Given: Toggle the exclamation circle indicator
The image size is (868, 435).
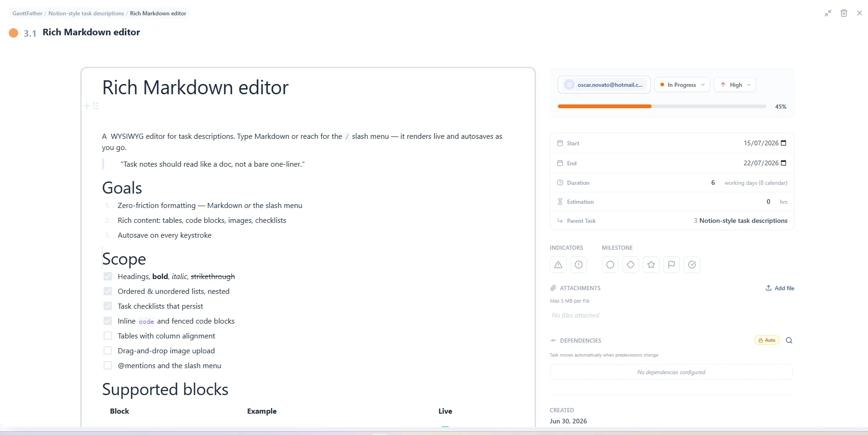Looking at the screenshot, I should [579, 265].
